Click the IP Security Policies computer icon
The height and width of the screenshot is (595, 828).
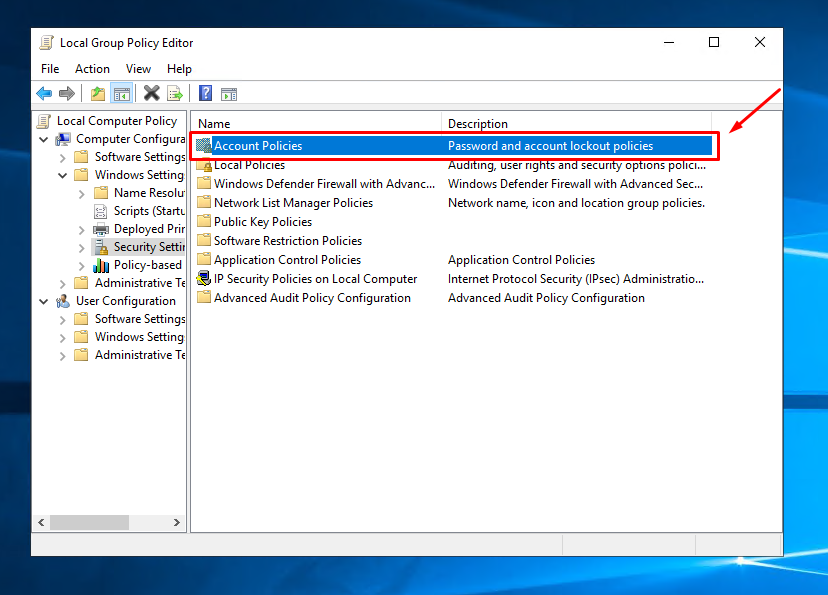[x=204, y=278]
